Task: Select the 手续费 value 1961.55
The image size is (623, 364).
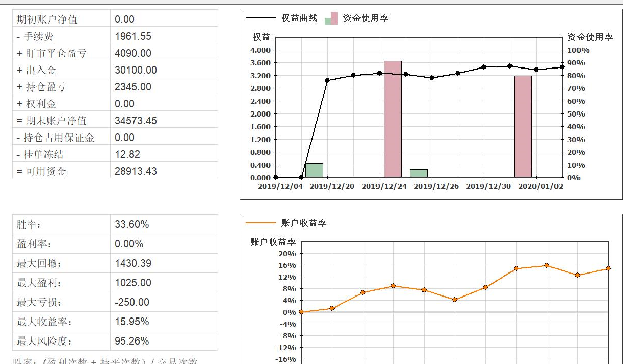Action: pyautogui.click(x=133, y=36)
